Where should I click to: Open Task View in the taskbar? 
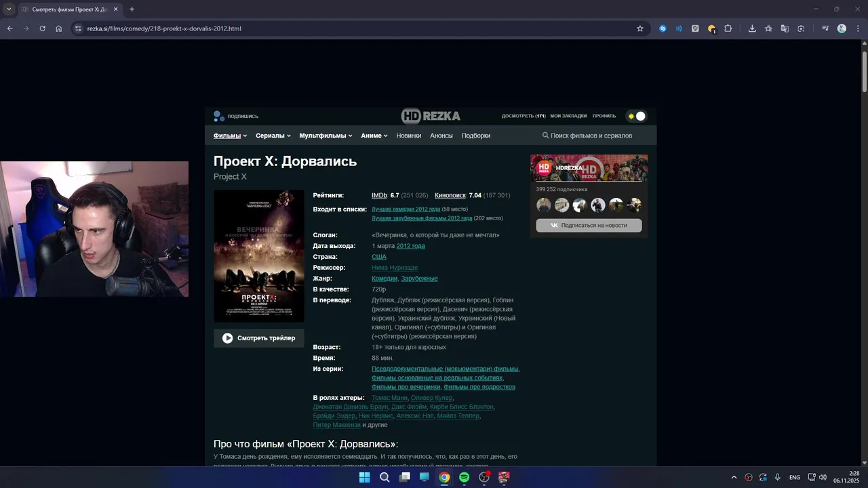pyautogui.click(x=405, y=477)
